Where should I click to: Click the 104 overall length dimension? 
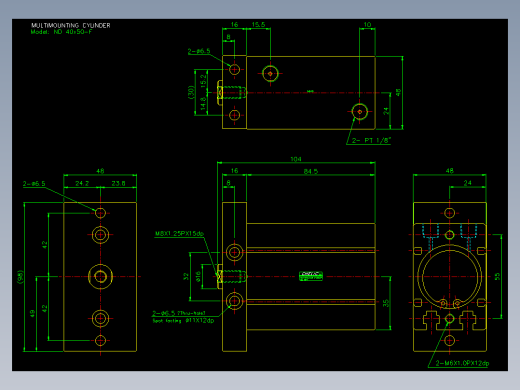[296, 159]
